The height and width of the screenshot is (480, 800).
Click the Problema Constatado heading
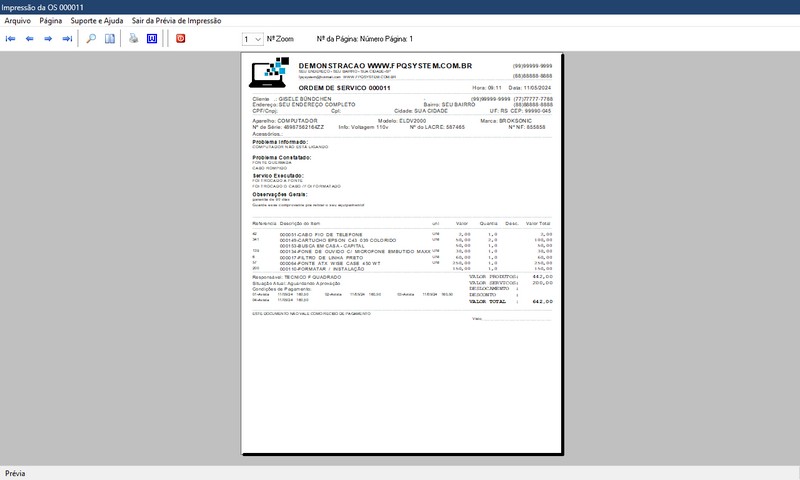point(282,158)
